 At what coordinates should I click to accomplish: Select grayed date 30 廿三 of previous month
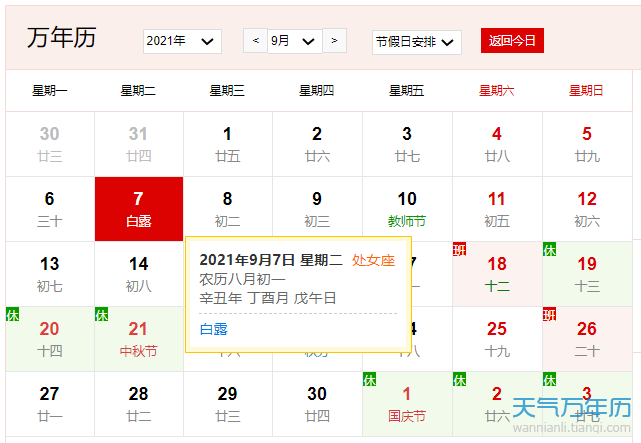coord(50,144)
